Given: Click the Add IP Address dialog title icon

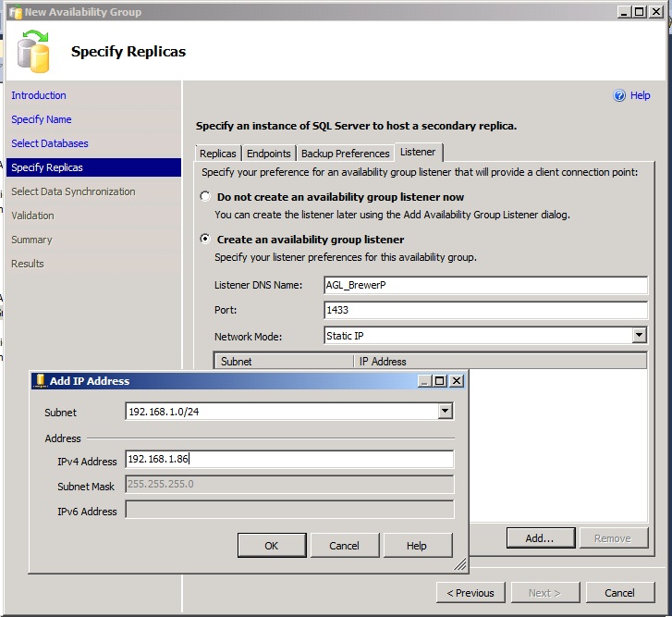Looking at the screenshot, I should coord(40,380).
